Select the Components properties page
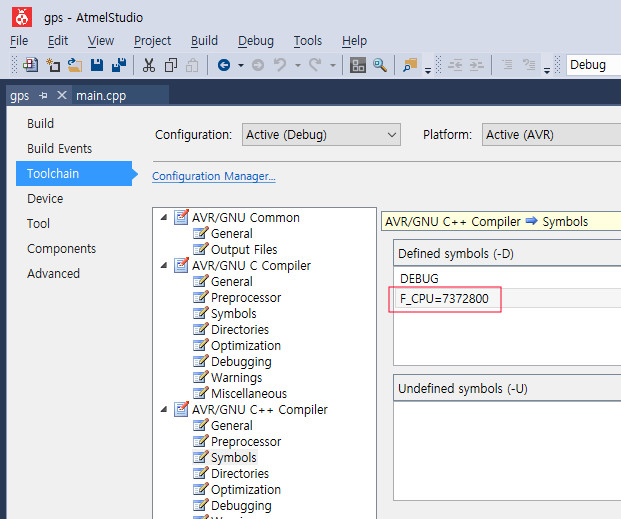 (x=61, y=248)
